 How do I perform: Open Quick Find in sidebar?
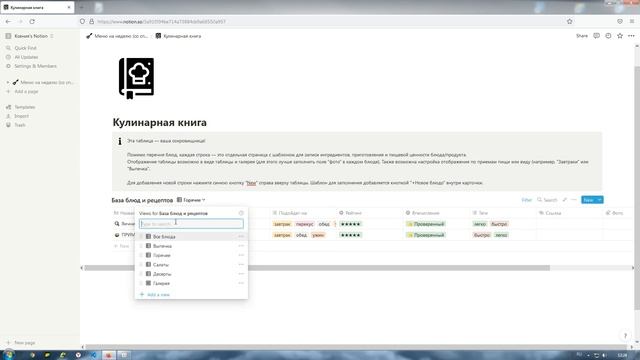[x=25, y=48]
